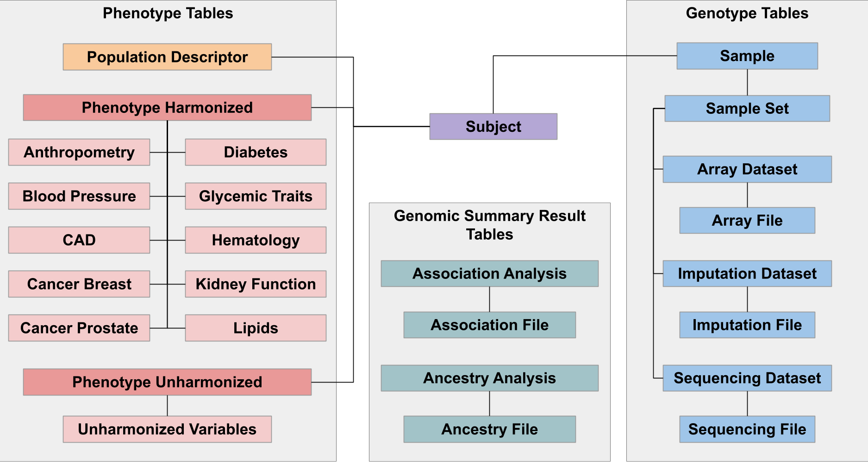
Task: Open the Anthropometry table box
Action: coord(79,152)
